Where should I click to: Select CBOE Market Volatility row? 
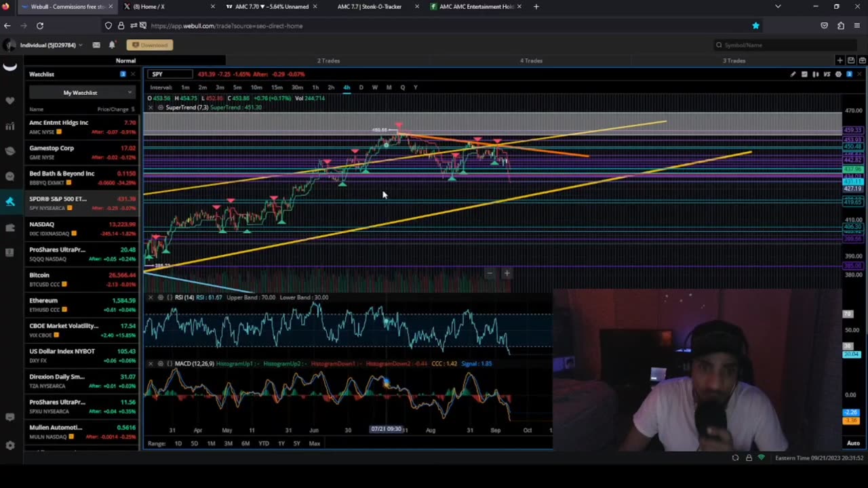82,330
